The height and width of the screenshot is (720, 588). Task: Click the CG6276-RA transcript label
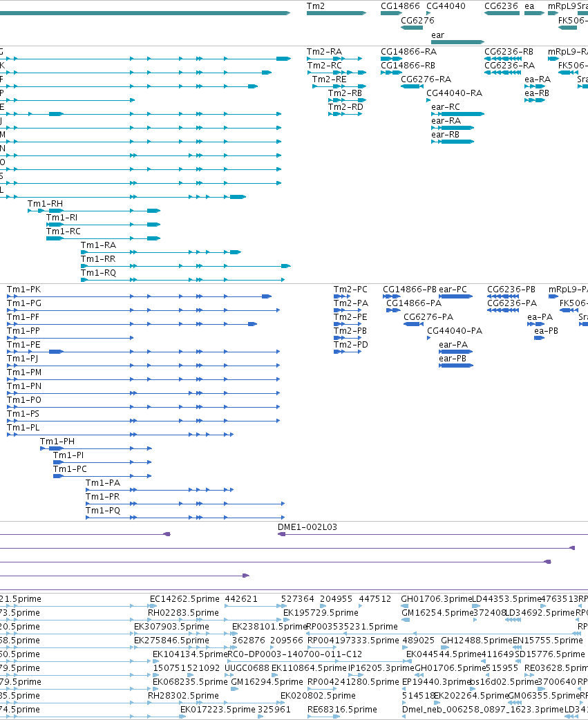426,79
